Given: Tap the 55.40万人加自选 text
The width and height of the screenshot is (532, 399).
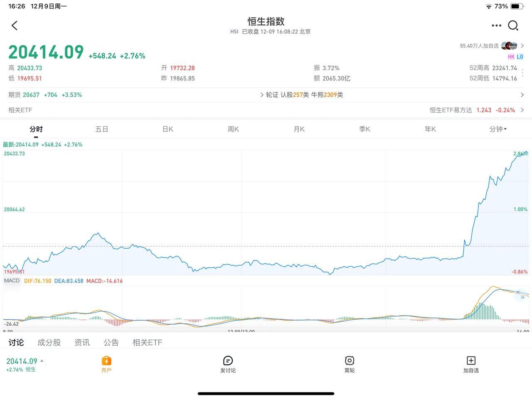Looking at the screenshot, I should (x=479, y=46).
